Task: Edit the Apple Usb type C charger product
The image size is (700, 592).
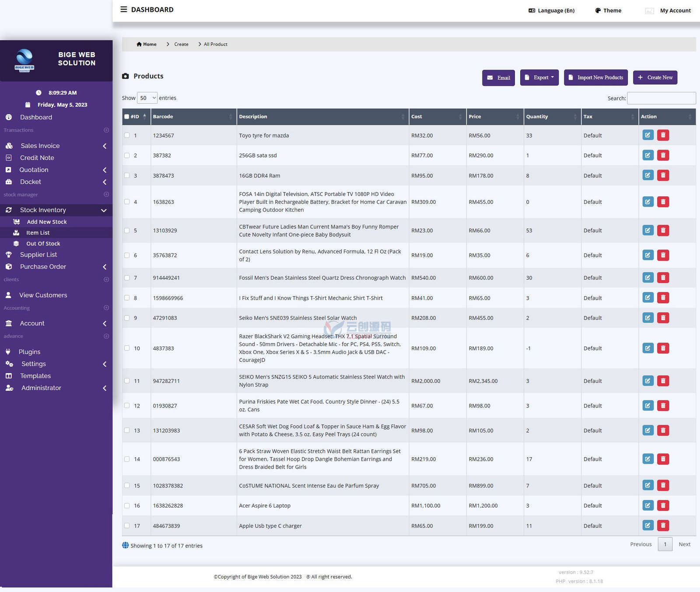Action: [x=648, y=525]
